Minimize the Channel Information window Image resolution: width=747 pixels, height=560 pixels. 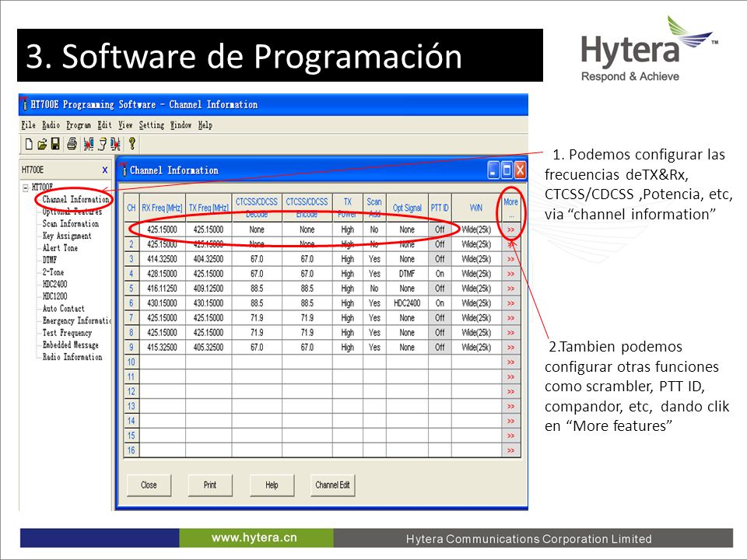click(x=494, y=170)
